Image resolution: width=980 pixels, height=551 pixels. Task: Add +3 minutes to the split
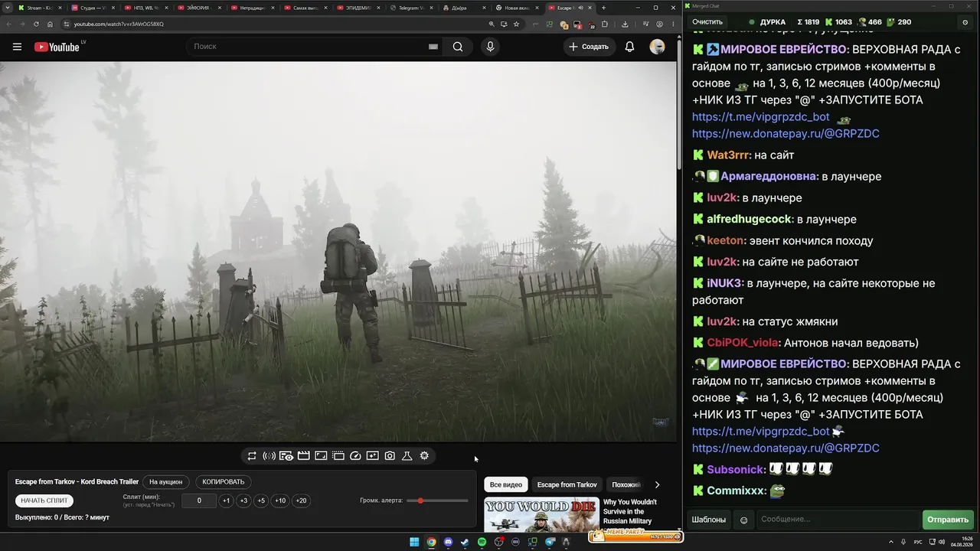[243, 500]
